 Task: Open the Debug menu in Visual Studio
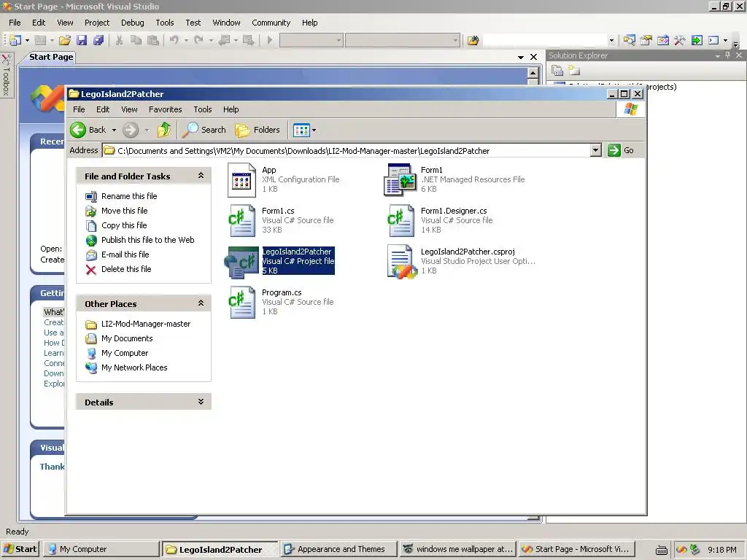pos(133,23)
